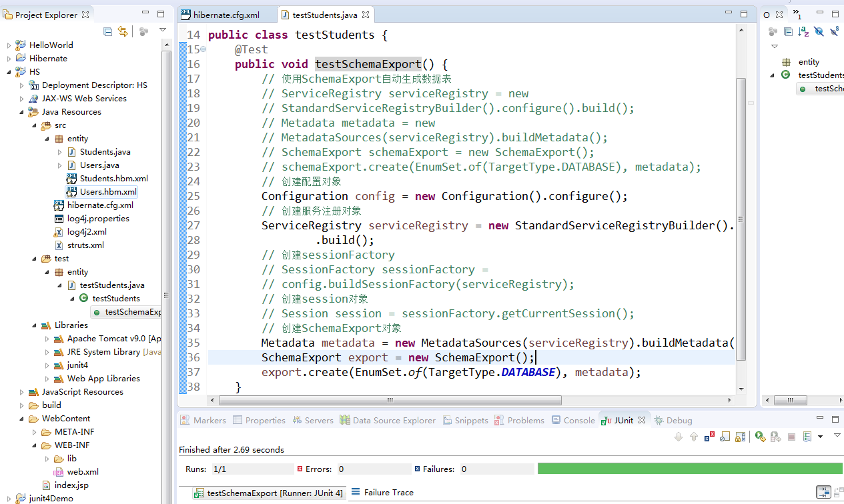The height and width of the screenshot is (504, 844).
Task: Toggle JUnit scroll lock
Action: point(739,437)
